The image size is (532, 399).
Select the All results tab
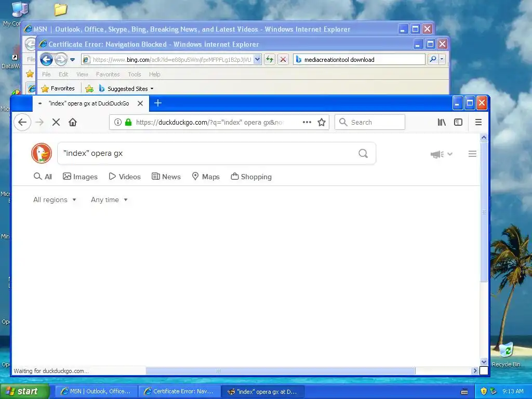[43, 177]
